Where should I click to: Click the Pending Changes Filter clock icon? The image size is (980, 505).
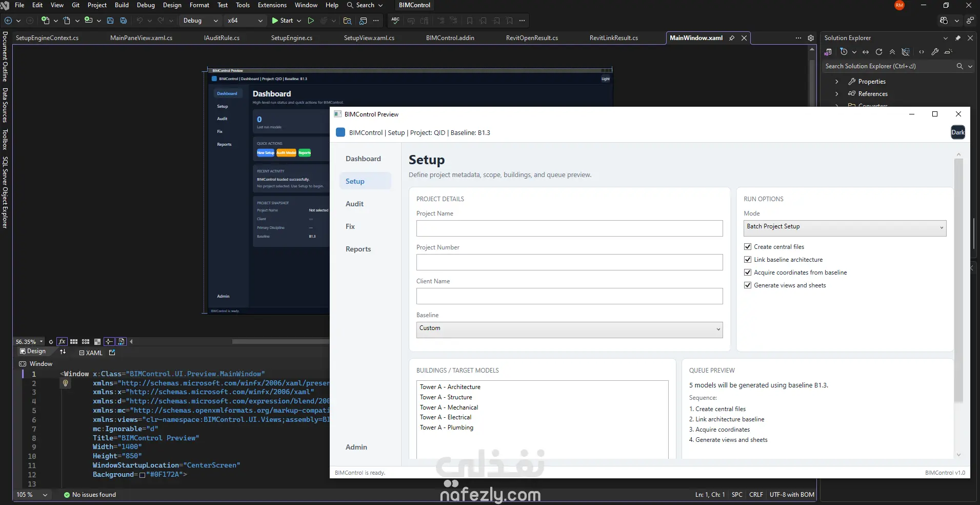pos(844,52)
